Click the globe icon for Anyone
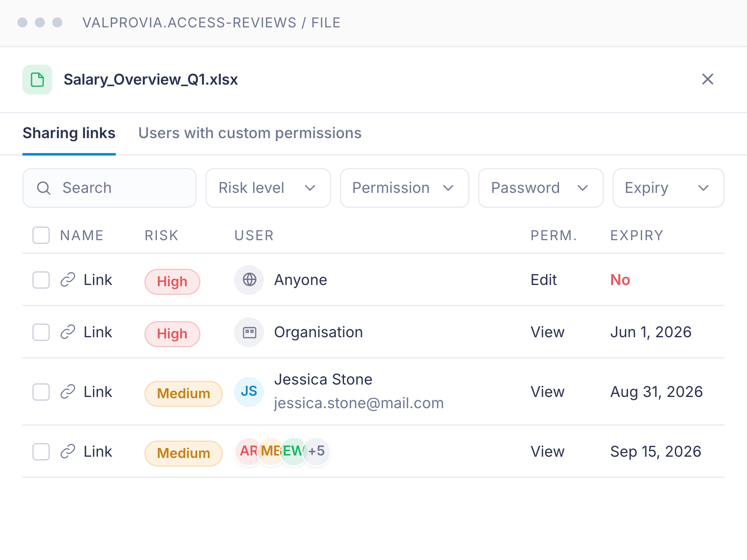Screen dimensions: 747x560 click(x=249, y=280)
